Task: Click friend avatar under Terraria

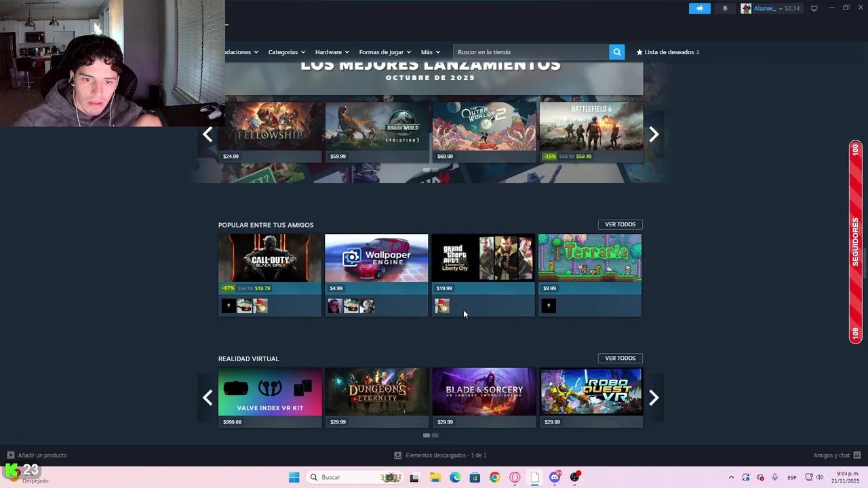Action: 549,306
